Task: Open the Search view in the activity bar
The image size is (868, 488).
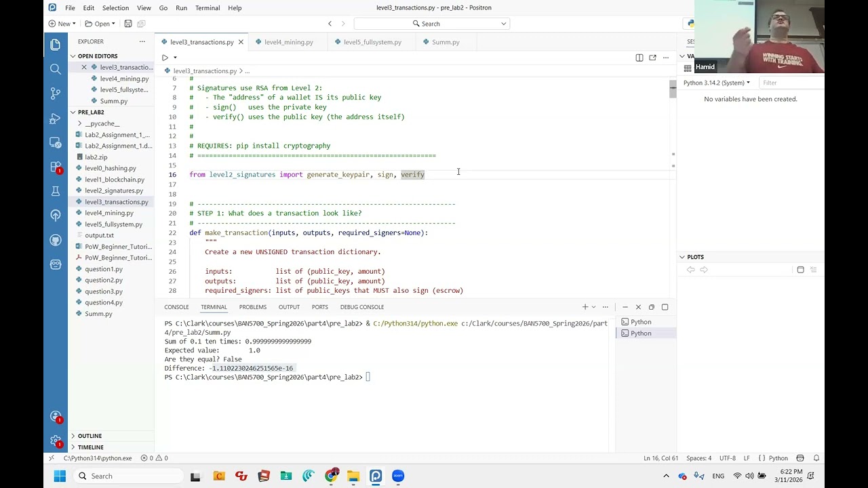Action: pyautogui.click(x=56, y=68)
